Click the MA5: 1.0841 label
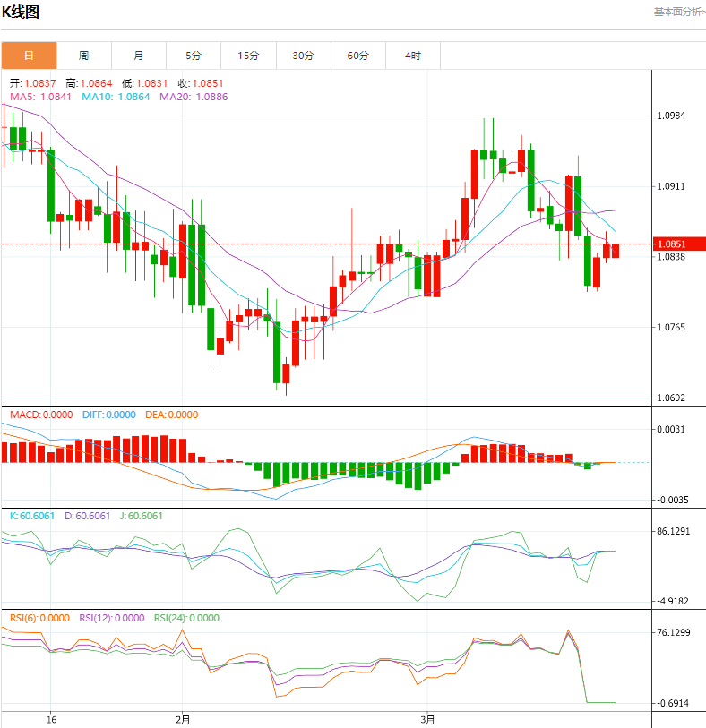The image size is (706, 728). click(41, 97)
